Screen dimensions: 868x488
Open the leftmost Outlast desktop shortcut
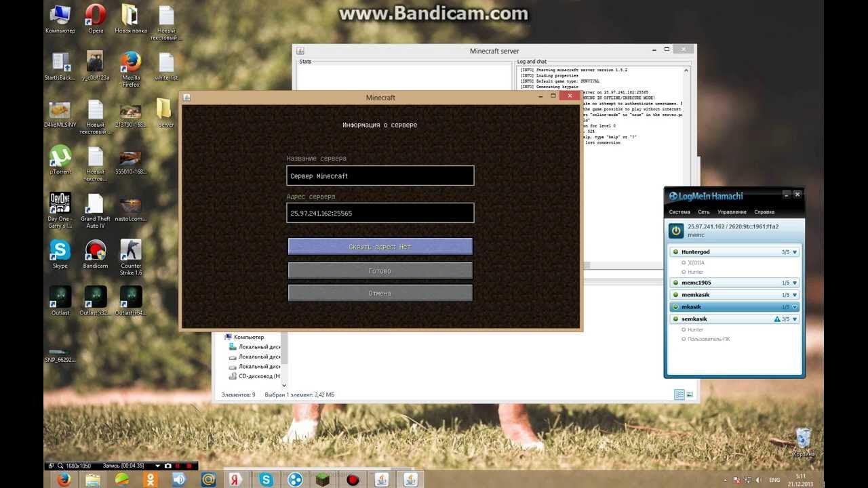[x=60, y=300]
